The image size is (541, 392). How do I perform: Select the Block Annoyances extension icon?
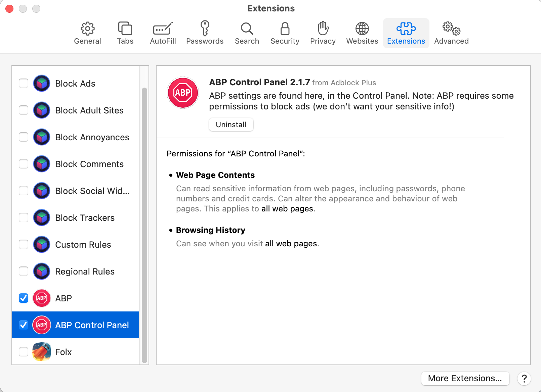42,137
